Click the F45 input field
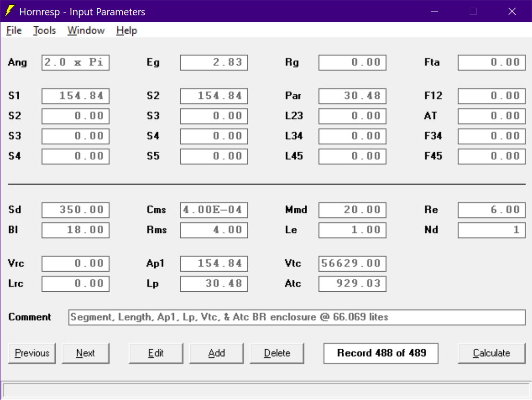Image resolution: width=532 pixels, height=400 pixels. click(491, 156)
